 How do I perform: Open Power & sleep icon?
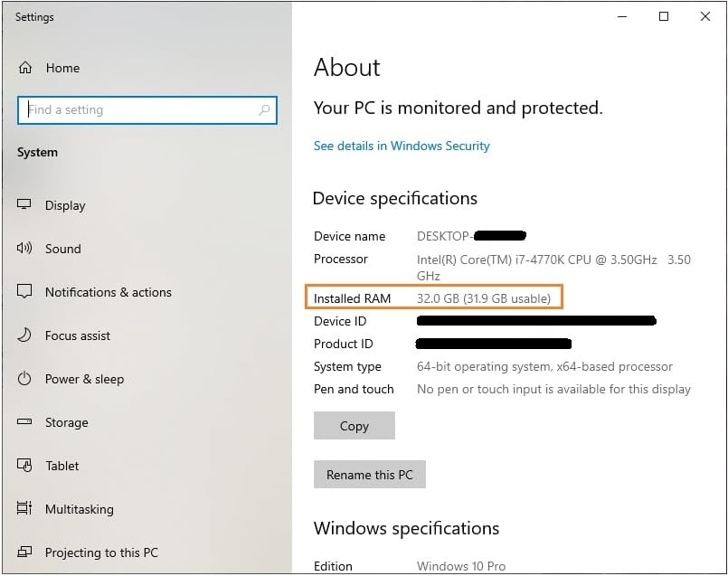[x=24, y=378]
